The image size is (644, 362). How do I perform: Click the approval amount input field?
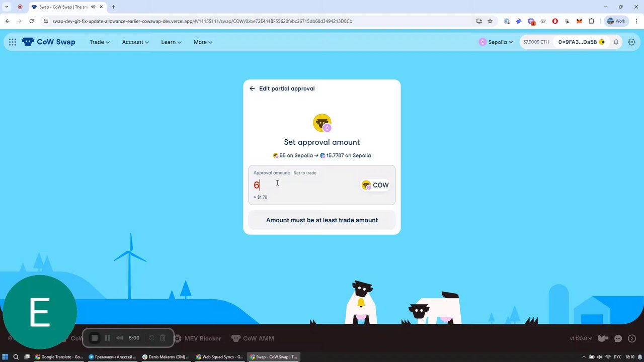[x=304, y=185]
